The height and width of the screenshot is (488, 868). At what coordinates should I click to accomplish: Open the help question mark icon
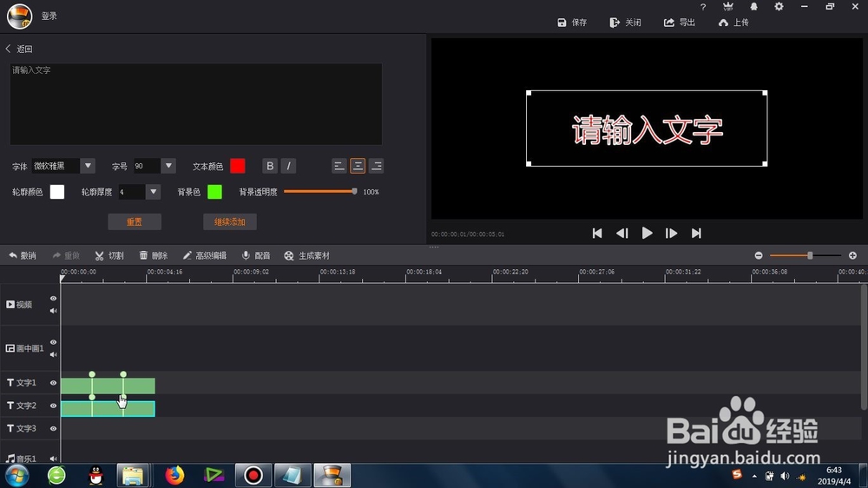703,7
